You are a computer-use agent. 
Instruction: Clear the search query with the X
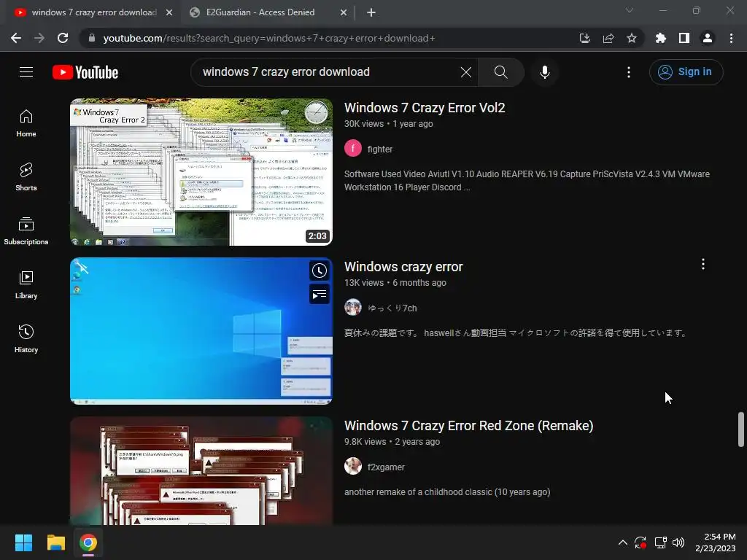point(466,72)
